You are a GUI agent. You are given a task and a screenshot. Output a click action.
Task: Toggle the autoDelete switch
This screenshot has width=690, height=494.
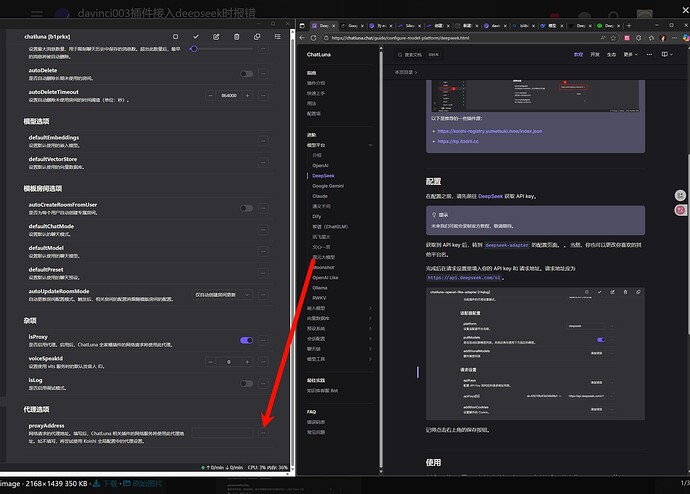246,74
